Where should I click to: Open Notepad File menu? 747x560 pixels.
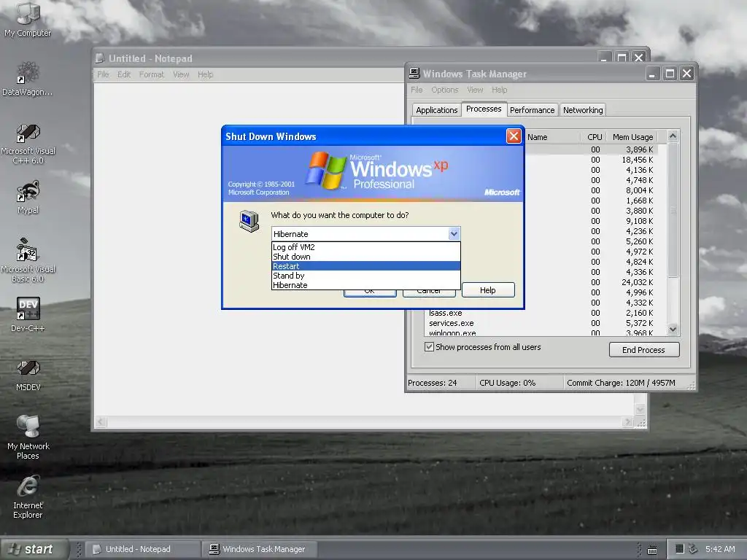103,75
